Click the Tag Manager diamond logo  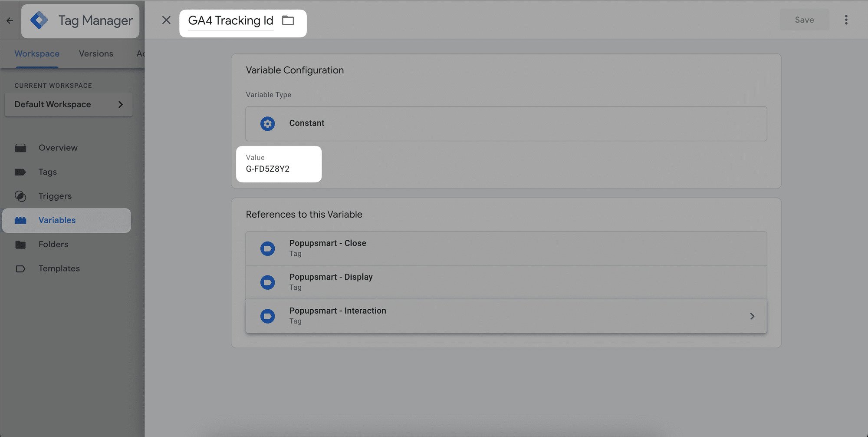pyautogui.click(x=39, y=20)
